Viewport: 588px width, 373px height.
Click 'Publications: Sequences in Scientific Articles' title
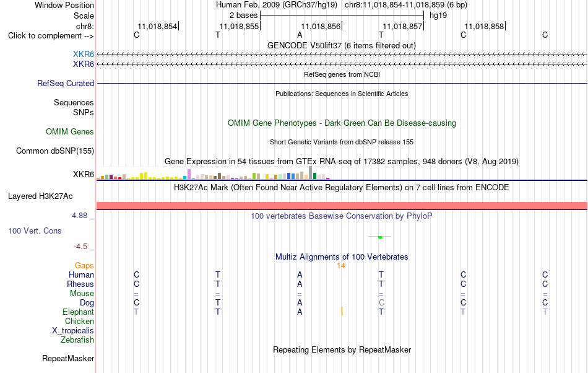click(342, 94)
